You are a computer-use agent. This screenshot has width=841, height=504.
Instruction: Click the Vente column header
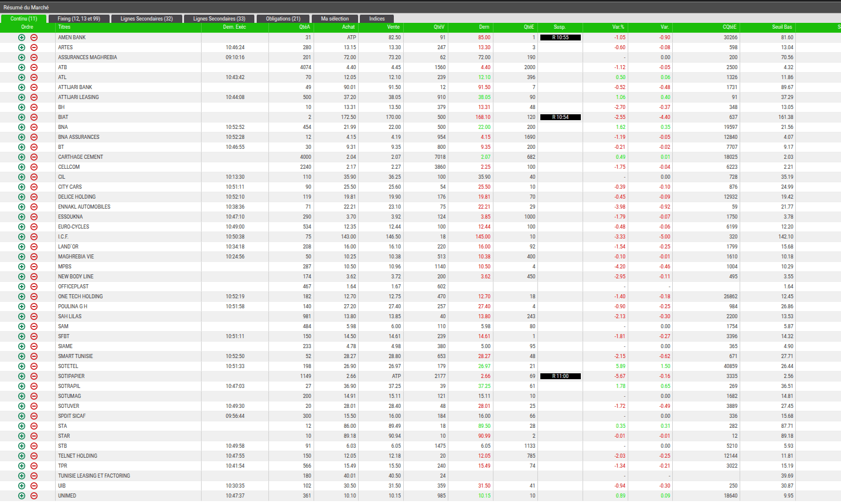tap(393, 27)
